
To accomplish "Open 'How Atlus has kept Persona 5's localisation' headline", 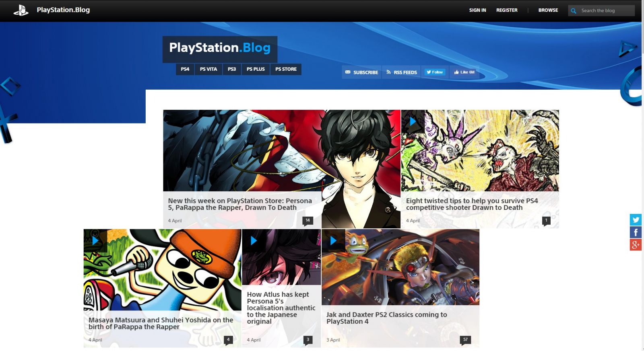I will pyautogui.click(x=281, y=308).
